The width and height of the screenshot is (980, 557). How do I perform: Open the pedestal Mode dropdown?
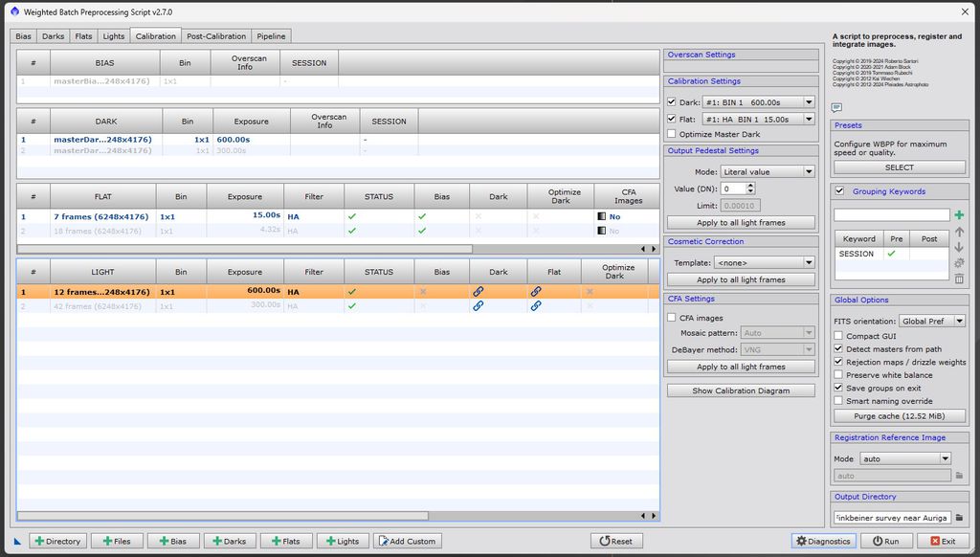[767, 171]
